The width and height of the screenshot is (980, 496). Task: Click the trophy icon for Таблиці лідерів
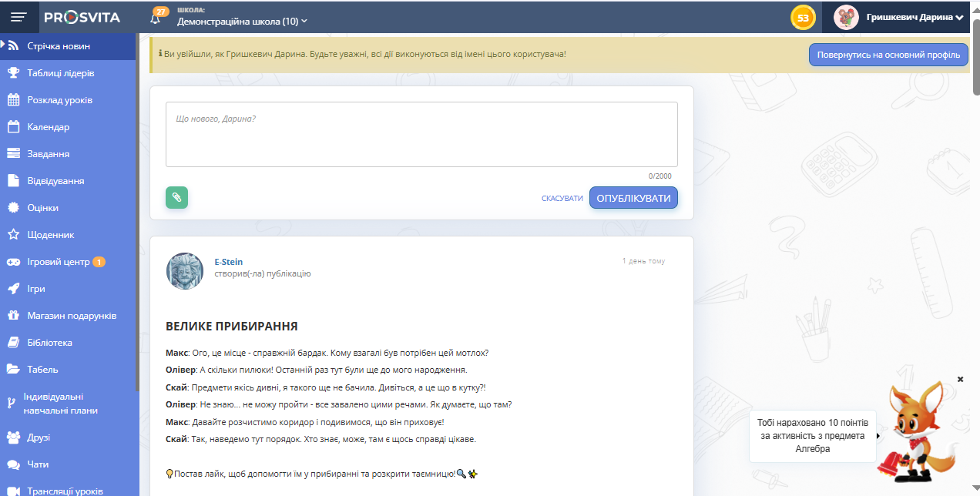point(13,73)
